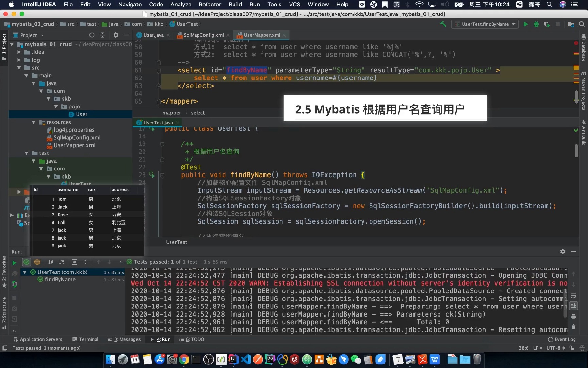Click Chrome icon in macOS Dock
This screenshot has width=588, height=368.
[x=184, y=359]
